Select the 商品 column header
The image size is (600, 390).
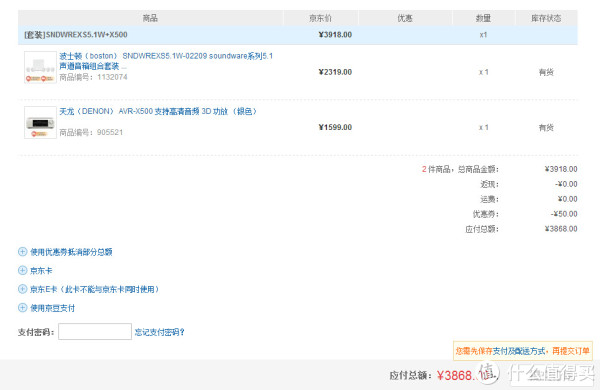click(150, 18)
